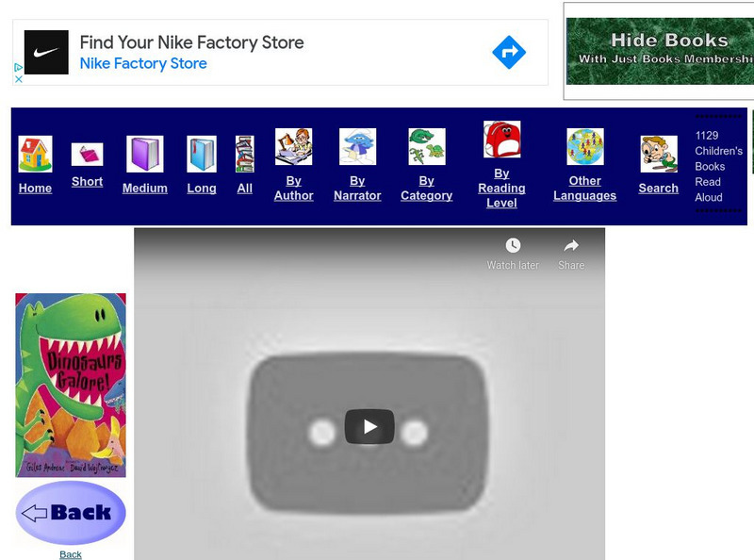
Task: Open the Long books link
Action: click(x=202, y=189)
